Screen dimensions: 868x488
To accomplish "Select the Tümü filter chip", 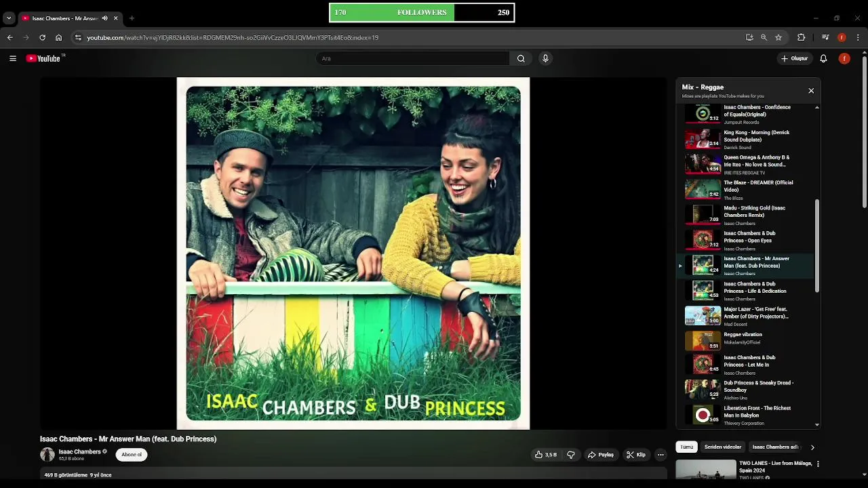I will tap(687, 447).
